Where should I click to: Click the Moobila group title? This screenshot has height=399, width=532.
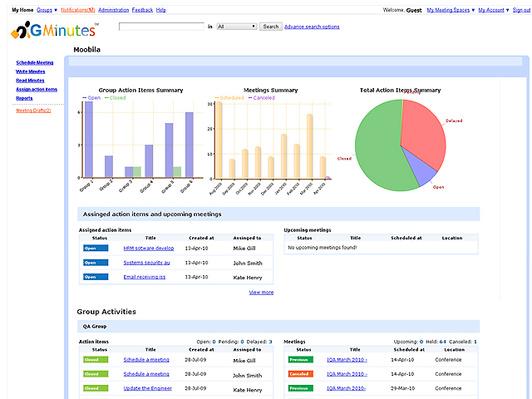click(86, 50)
